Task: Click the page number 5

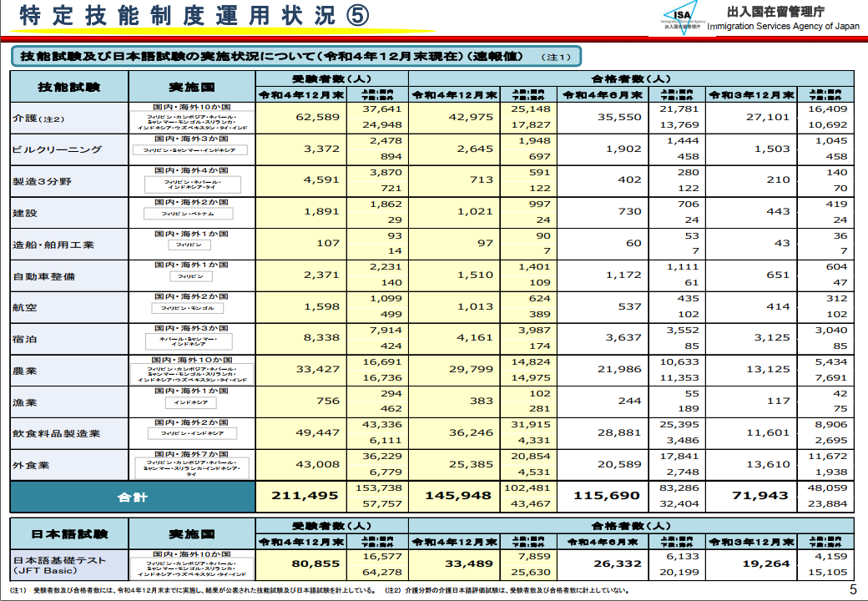Action: click(853, 588)
